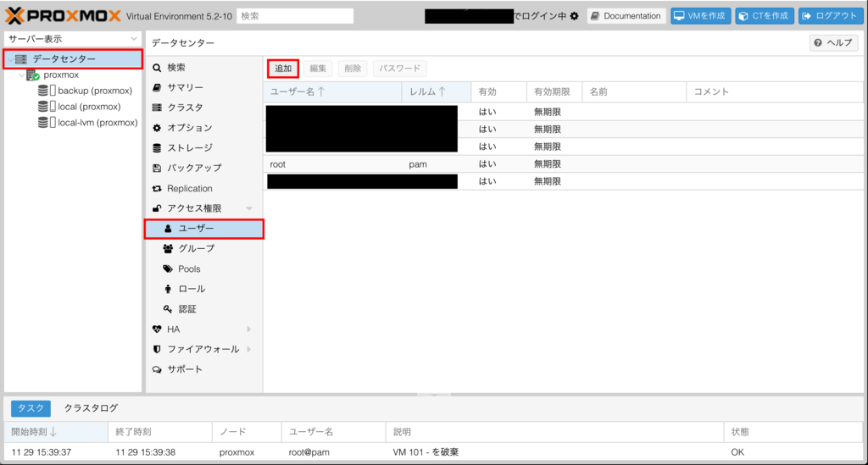Click the ロール person icon
The width and height of the screenshot is (868, 465).
[169, 289]
